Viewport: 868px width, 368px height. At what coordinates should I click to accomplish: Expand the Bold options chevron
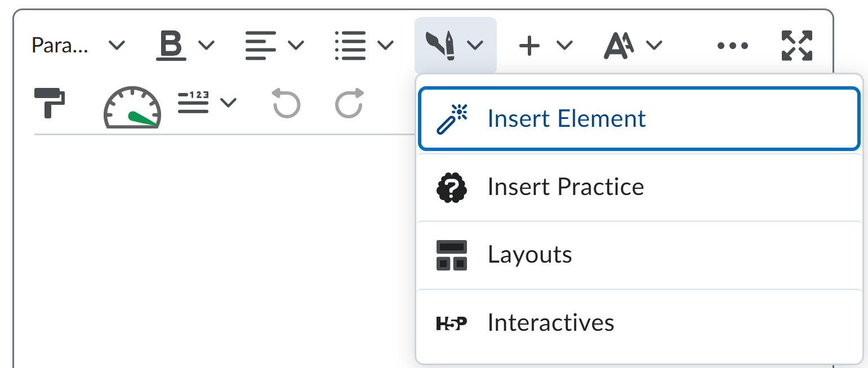click(x=207, y=45)
